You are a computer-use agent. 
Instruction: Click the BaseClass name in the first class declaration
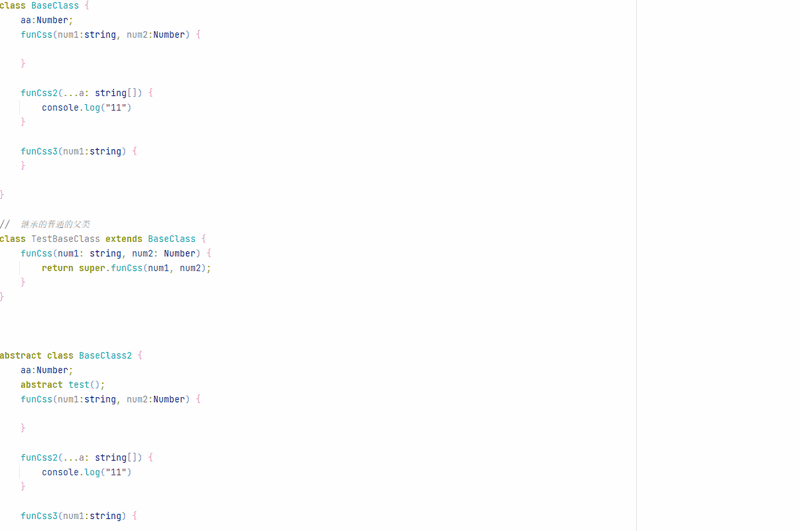(x=55, y=5)
